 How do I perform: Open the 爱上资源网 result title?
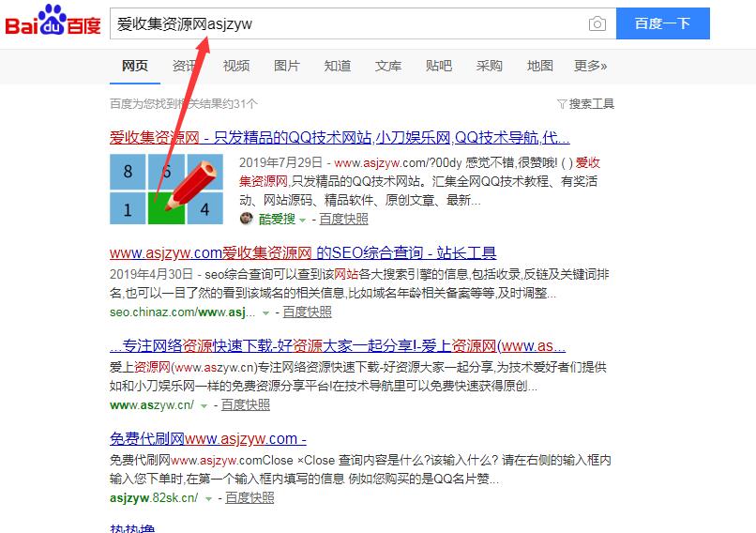338,346
